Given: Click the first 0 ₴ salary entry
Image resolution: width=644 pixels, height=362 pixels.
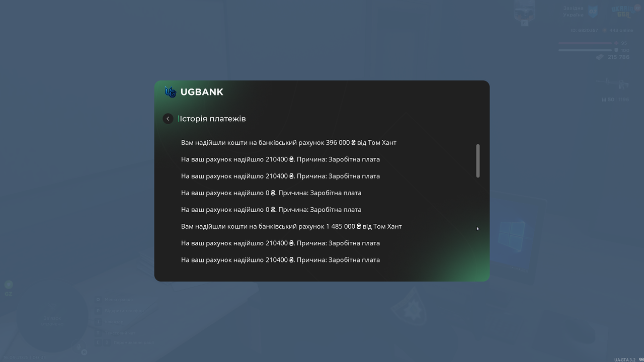Looking at the screenshot, I should (271, 193).
